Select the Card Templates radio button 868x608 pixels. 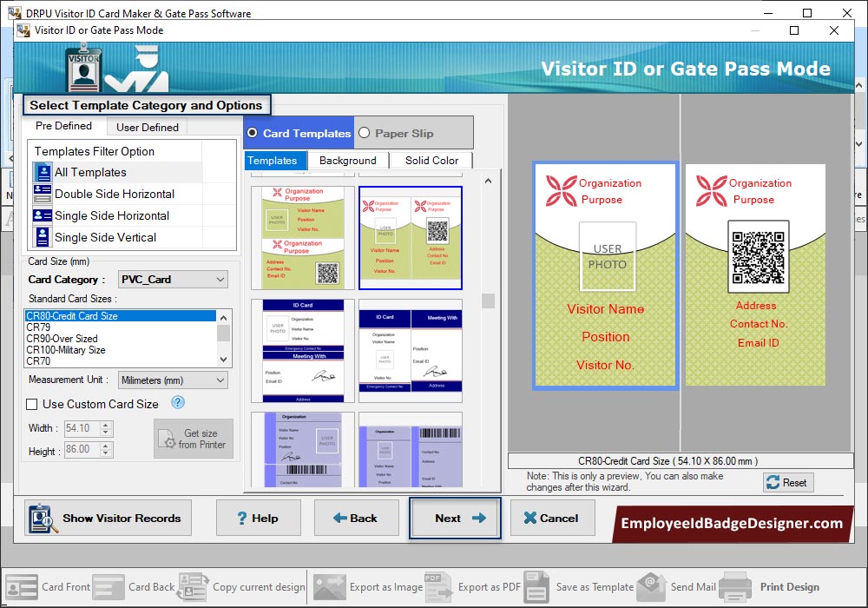[253, 133]
